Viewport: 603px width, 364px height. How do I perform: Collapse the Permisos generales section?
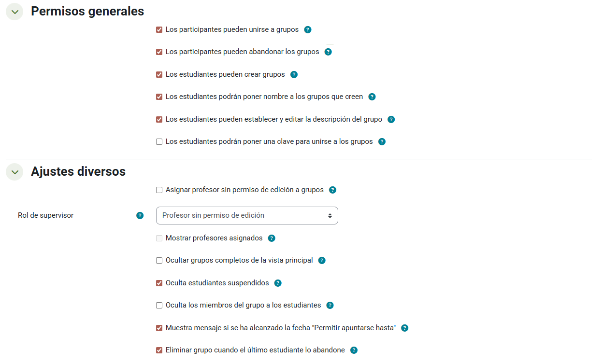[x=14, y=12]
